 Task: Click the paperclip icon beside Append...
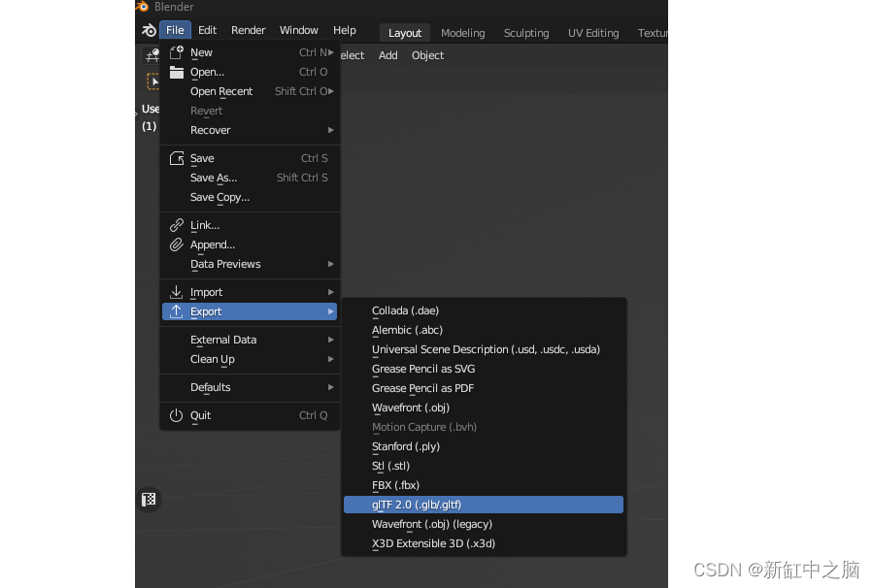point(178,245)
